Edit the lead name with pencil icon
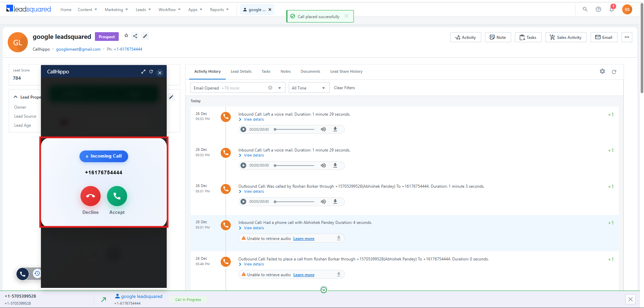The width and height of the screenshot is (644, 308). click(x=145, y=36)
